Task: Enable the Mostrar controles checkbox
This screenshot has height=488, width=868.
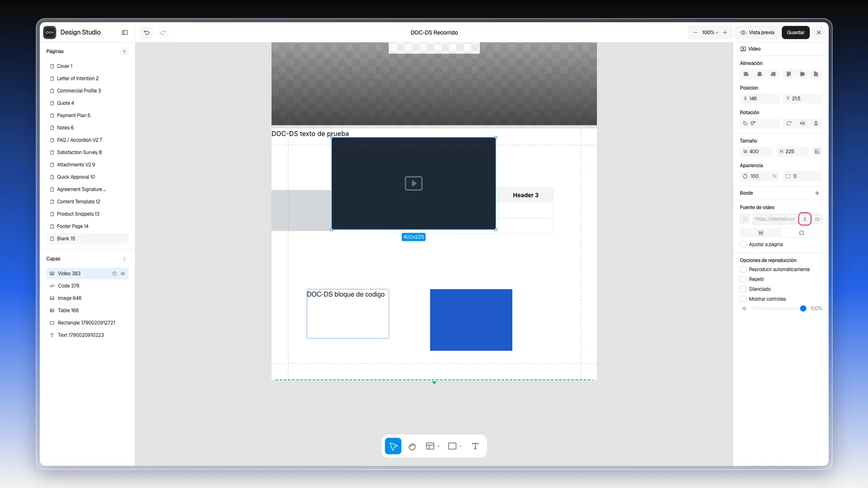Action: pos(743,299)
